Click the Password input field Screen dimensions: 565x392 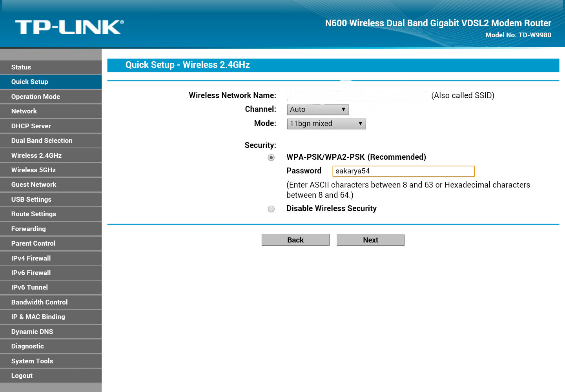point(403,171)
